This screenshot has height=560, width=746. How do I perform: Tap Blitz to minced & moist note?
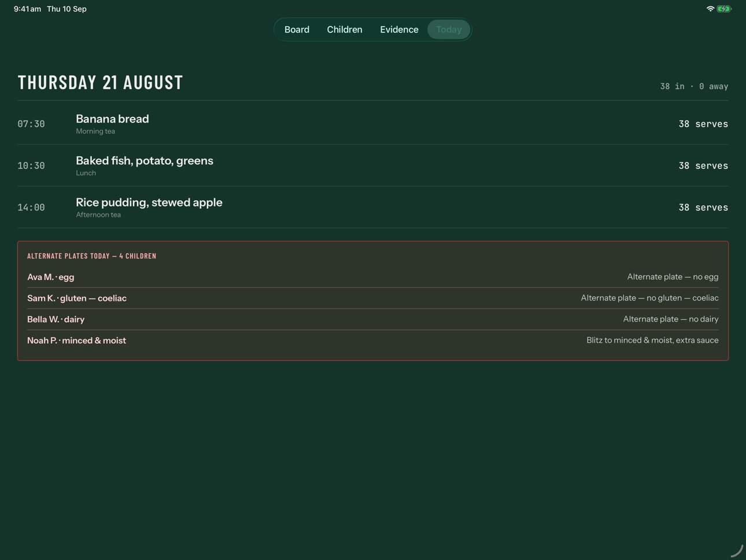tap(652, 340)
